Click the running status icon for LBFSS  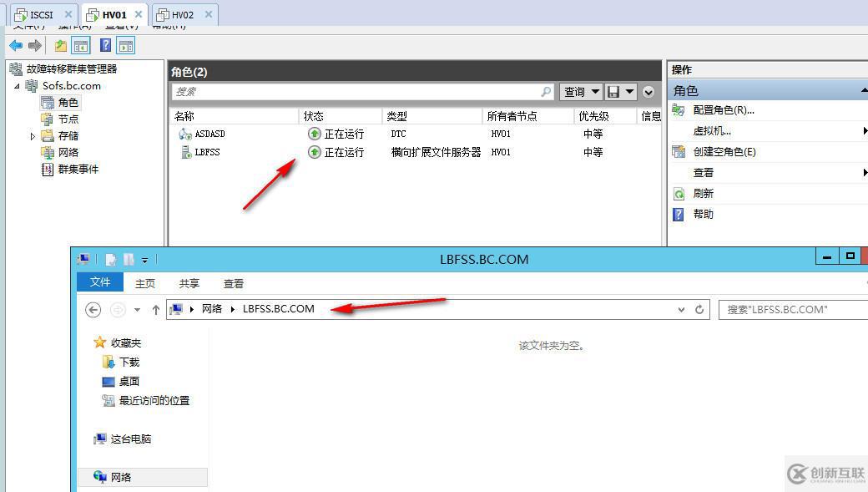pos(315,152)
